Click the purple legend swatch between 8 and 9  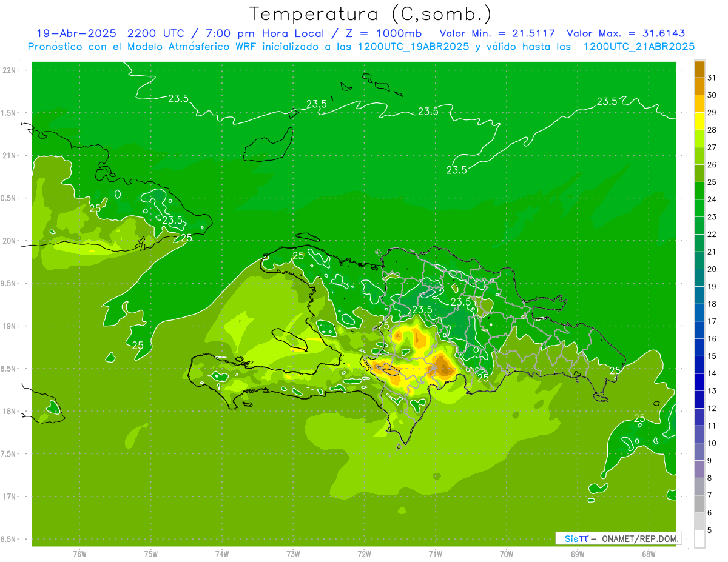tap(699, 469)
